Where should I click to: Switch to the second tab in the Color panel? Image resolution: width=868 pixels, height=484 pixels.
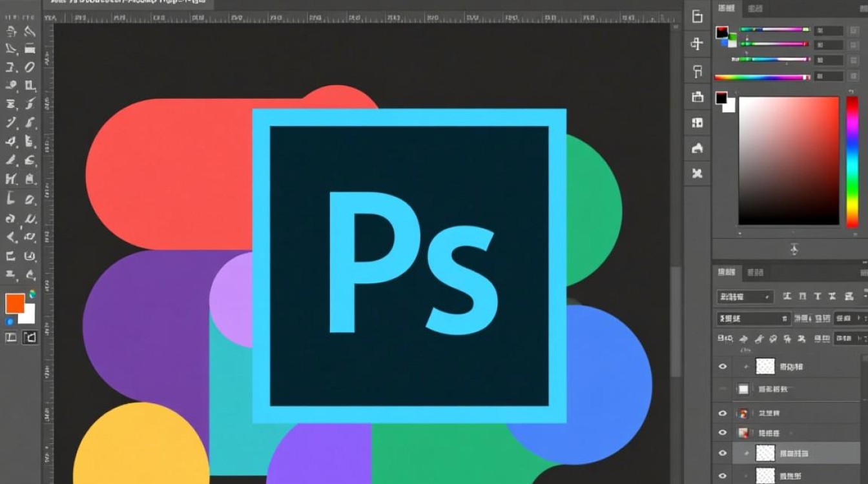(755, 8)
